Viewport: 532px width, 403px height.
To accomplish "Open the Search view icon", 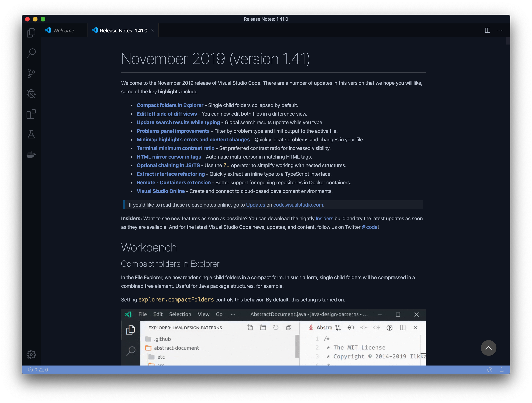I will (31, 53).
